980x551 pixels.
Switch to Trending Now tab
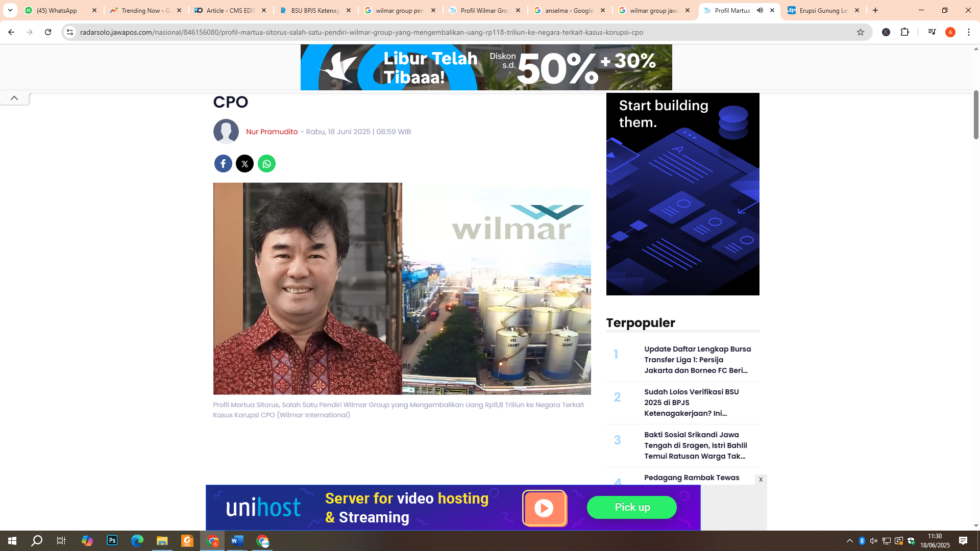point(145,10)
